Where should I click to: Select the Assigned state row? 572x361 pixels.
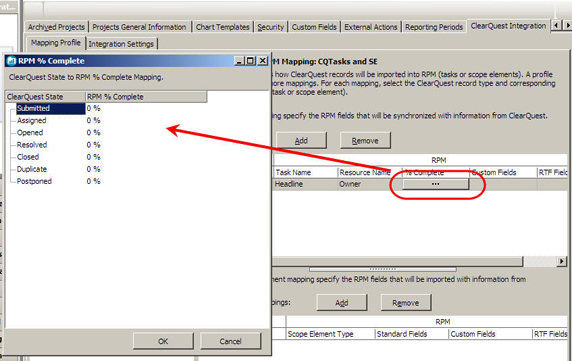31,120
